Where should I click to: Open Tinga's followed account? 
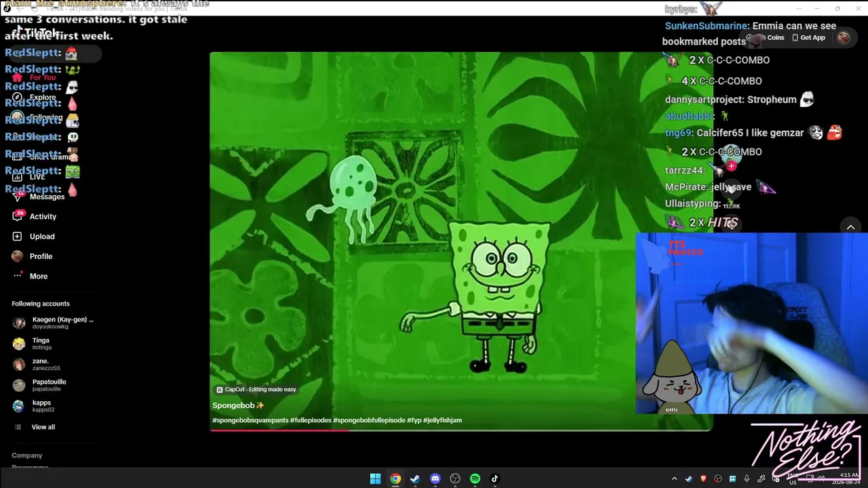tap(53, 344)
